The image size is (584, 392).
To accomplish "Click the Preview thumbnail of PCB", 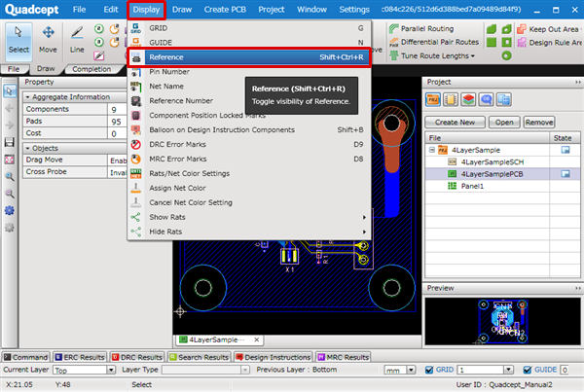I will tap(502, 321).
